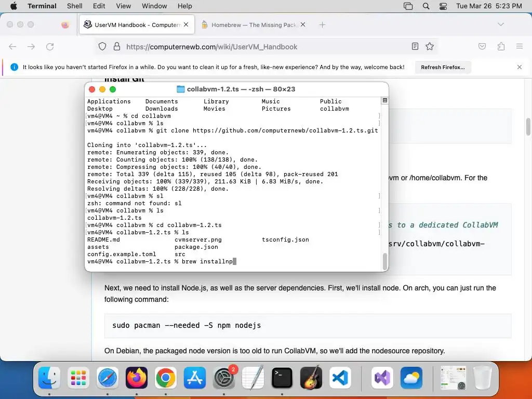532x399 pixels.
Task: Toggle Reader View
Action: click(x=415, y=46)
